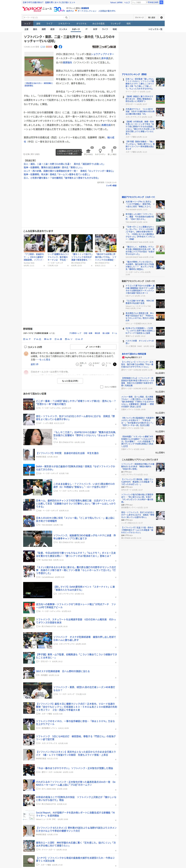Open the エンタメ category tab

tap(63, 29)
